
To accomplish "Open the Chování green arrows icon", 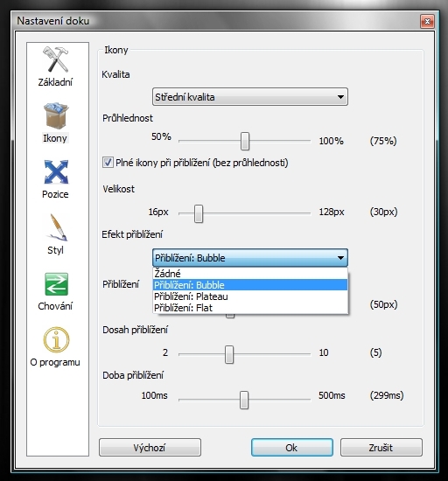I will pyautogui.click(x=57, y=283).
